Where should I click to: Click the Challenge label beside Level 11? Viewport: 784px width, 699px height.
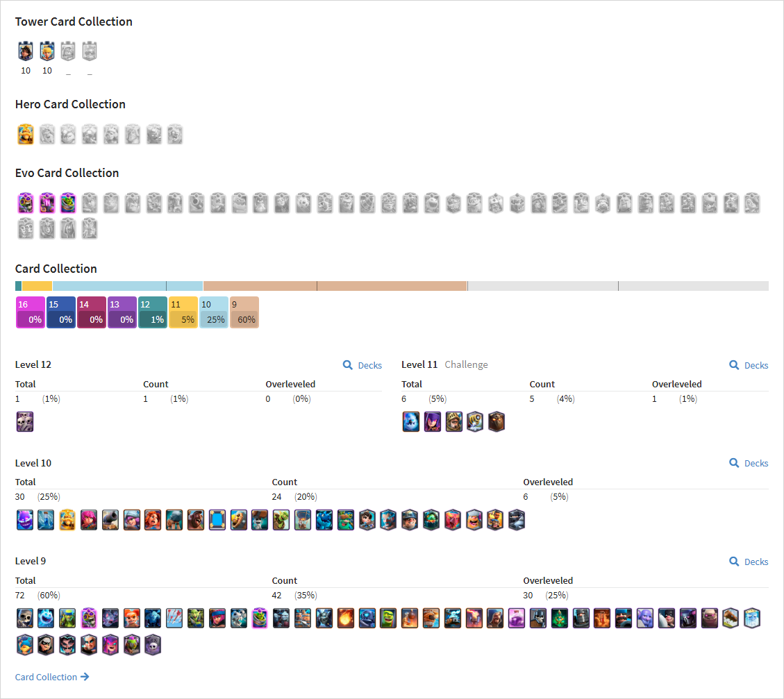point(466,364)
